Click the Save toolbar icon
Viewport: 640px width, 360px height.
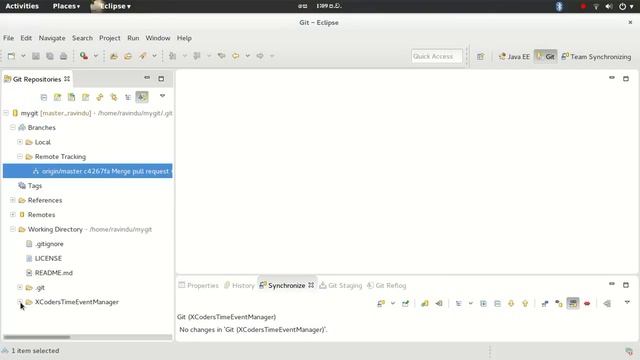(36, 56)
